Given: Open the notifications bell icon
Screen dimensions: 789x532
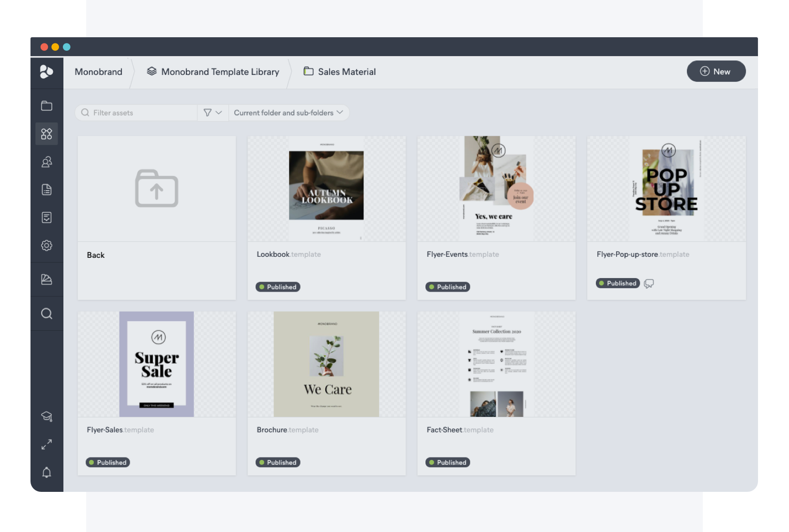Looking at the screenshot, I should point(46,473).
